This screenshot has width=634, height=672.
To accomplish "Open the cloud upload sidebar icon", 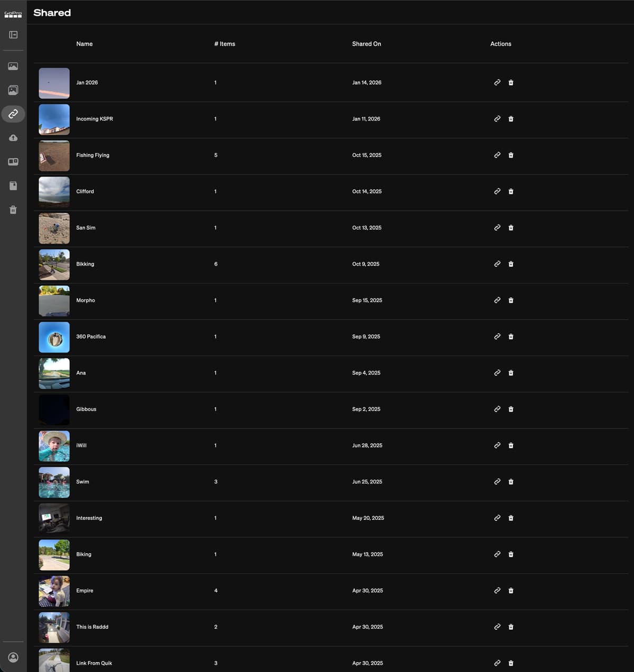I will pyautogui.click(x=13, y=138).
